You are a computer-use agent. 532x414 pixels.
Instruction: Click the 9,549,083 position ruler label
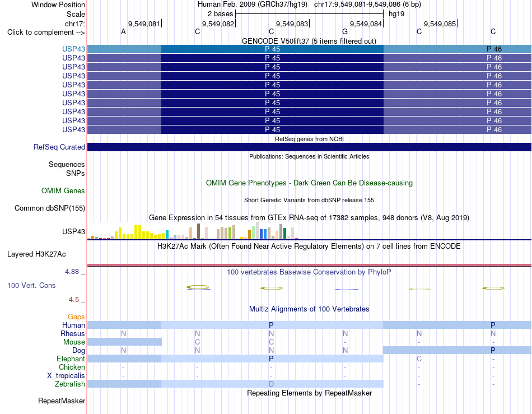tap(292, 24)
